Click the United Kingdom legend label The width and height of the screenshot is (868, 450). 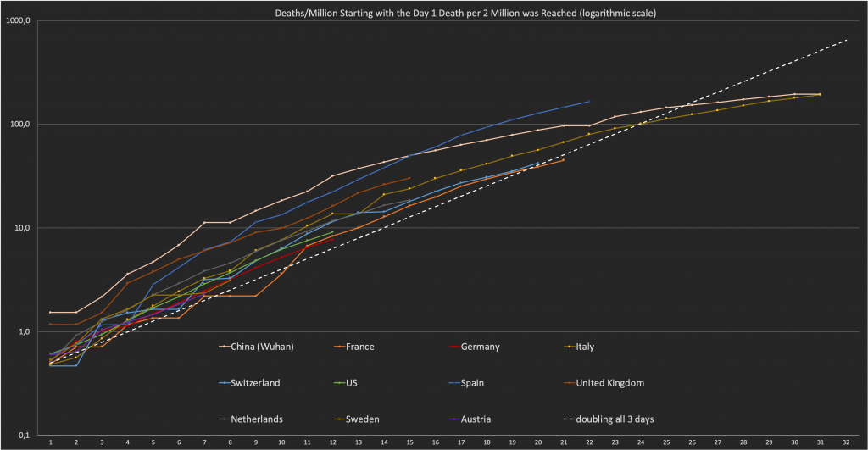609,382
